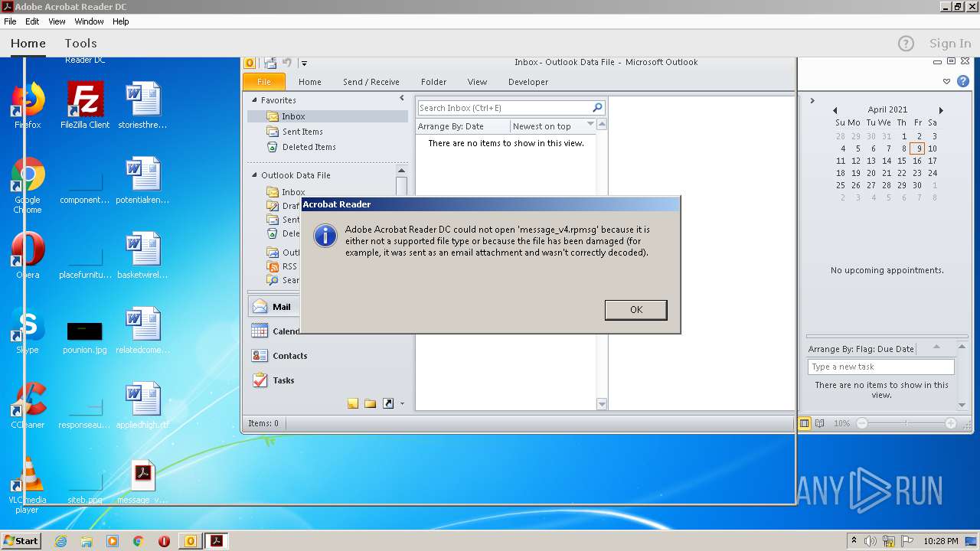Click Newest on top sort header
This screenshot has width=980, height=551.
click(542, 126)
